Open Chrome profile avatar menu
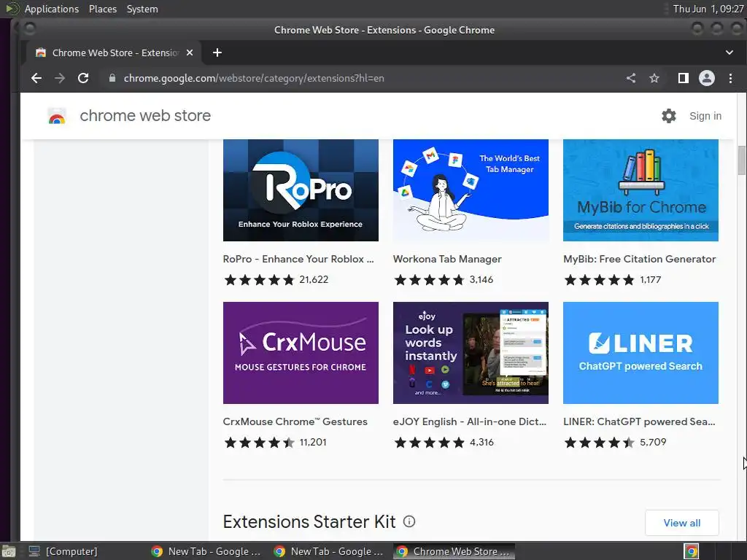This screenshot has height=560, width=747. [x=706, y=78]
